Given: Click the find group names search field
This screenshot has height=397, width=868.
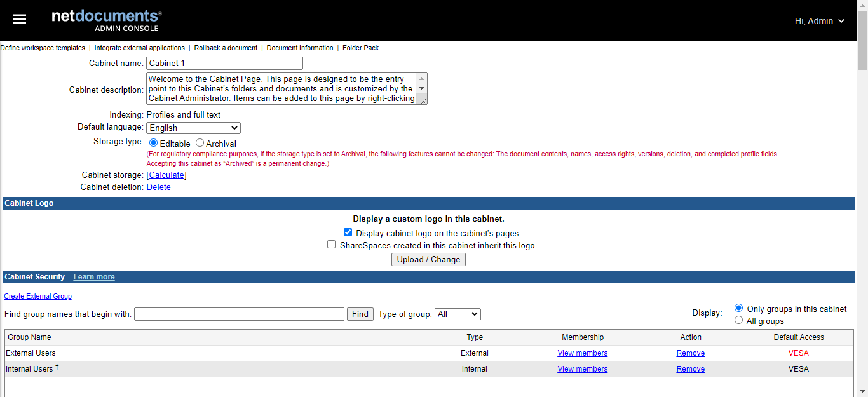Looking at the screenshot, I should point(239,314).
